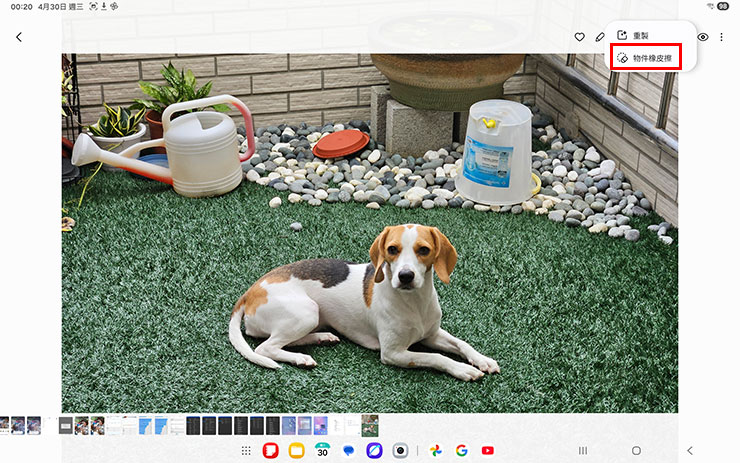Screen dimensions: 740x463
Task: Select 重製 (Remaster) from popup menu
Action: [x=641, y=36]
